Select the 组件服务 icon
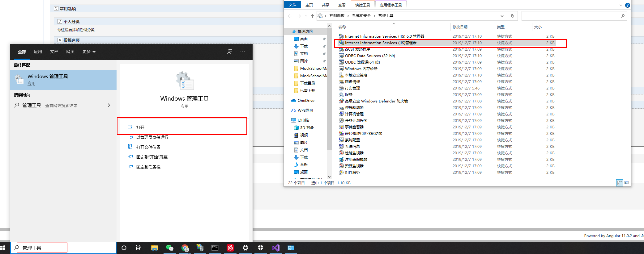 pyautogui.click(x=341, y=172)
